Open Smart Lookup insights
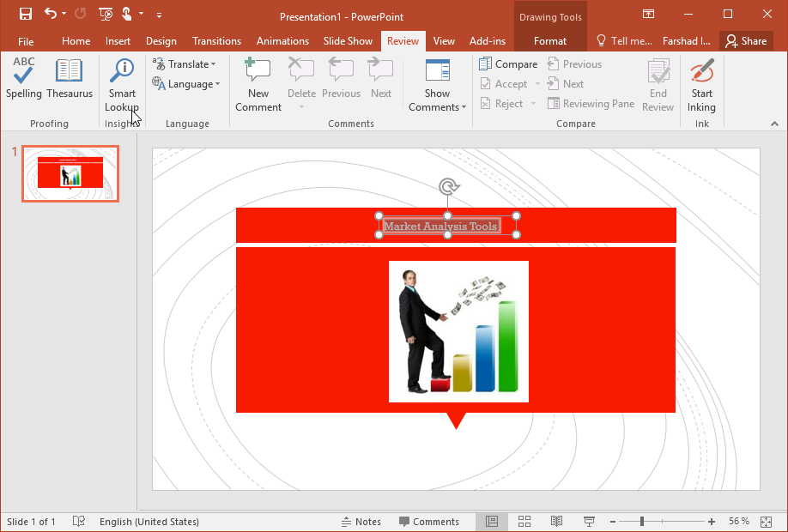Screen dimensions: 788x532 pos(122,85)
